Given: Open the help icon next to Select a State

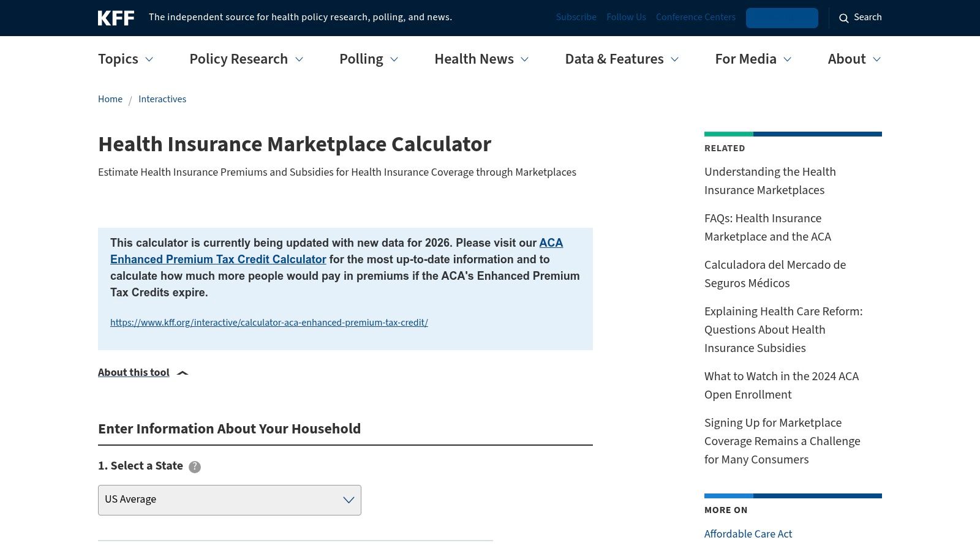Looking at the screenshot, I should 194,467.
